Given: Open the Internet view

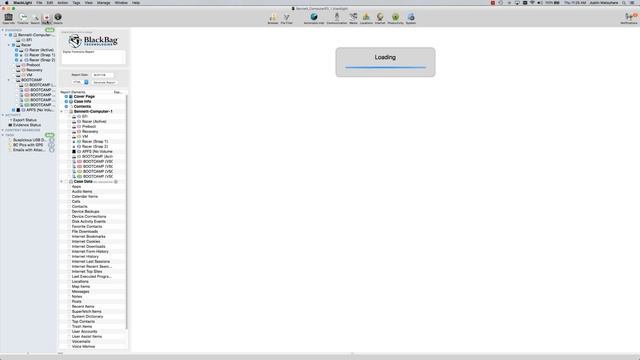Looking at the screenshot, I should [380, 18].
